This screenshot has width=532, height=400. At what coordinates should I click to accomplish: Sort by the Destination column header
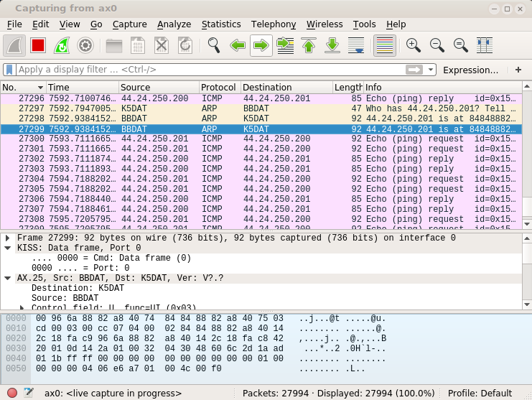tap(286, 88)
